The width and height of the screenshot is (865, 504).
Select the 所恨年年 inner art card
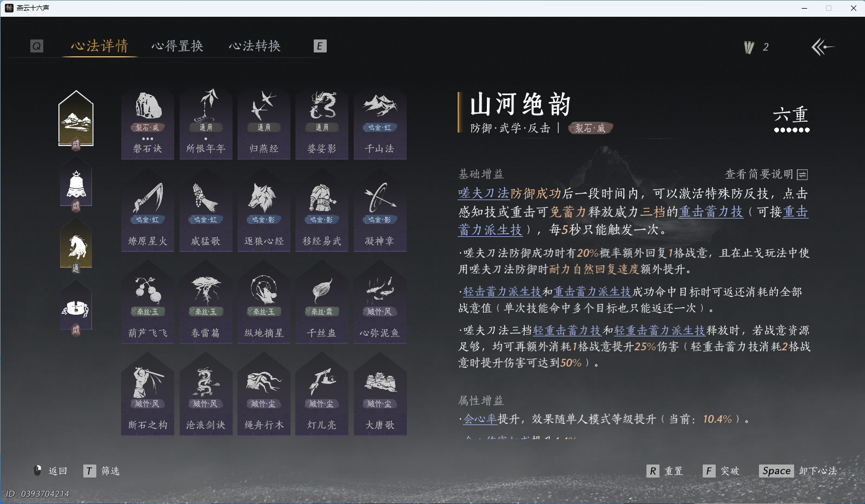coord(206,124)
